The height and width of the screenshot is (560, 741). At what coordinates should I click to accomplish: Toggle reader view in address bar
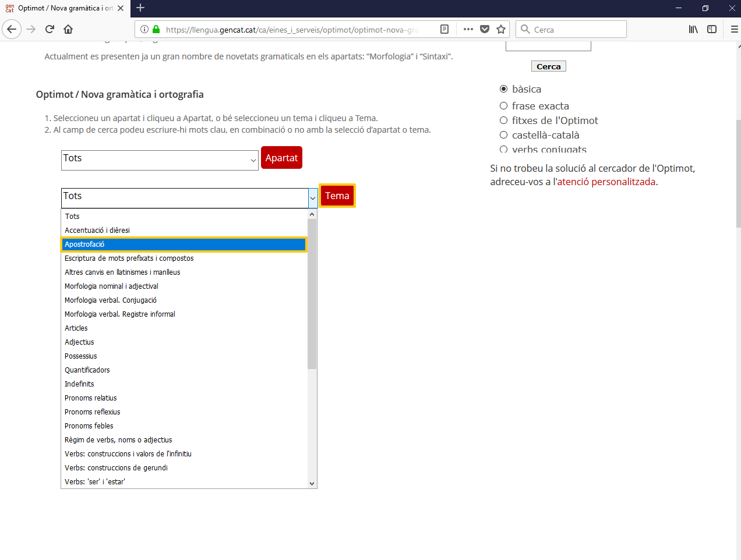tap(444, 29)
